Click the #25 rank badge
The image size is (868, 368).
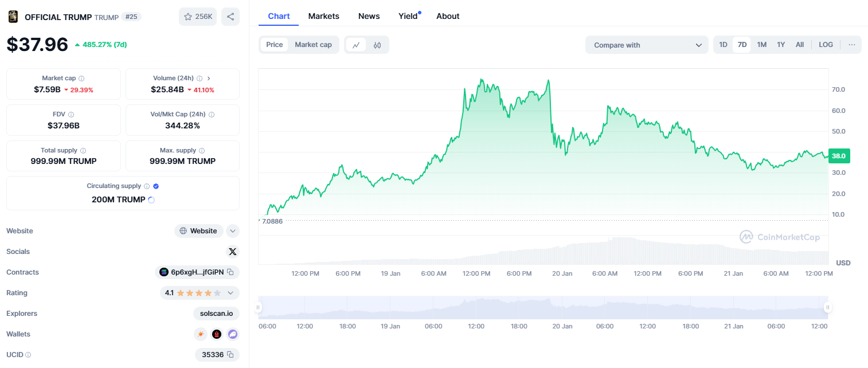(x=131, y=17)
